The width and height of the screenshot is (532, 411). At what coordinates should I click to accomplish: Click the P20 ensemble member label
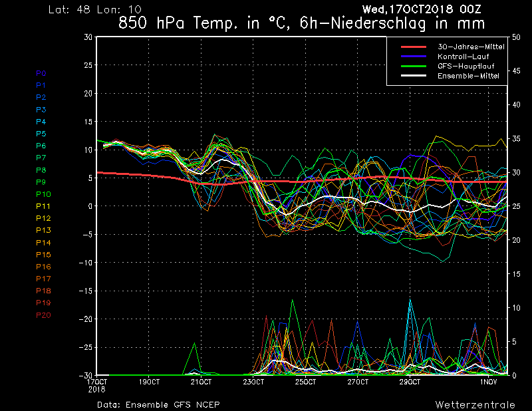[x=43, y=315]
